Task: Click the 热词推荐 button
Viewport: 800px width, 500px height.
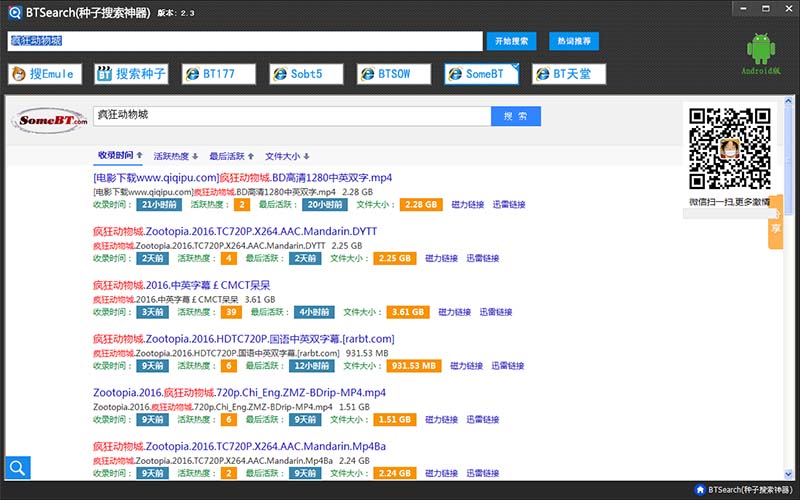Action: pos(574,41)
